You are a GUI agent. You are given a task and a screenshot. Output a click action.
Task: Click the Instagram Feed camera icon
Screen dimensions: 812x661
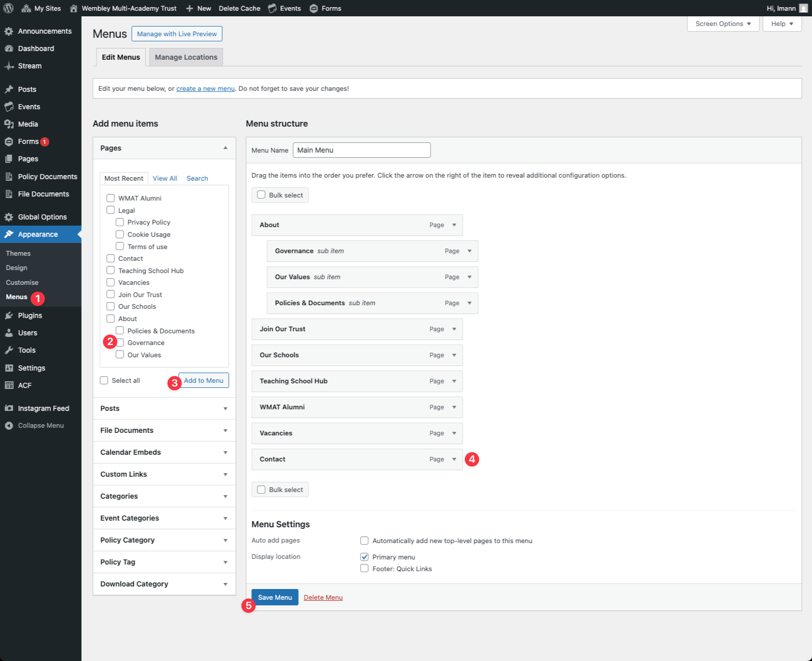click(9, 408)
